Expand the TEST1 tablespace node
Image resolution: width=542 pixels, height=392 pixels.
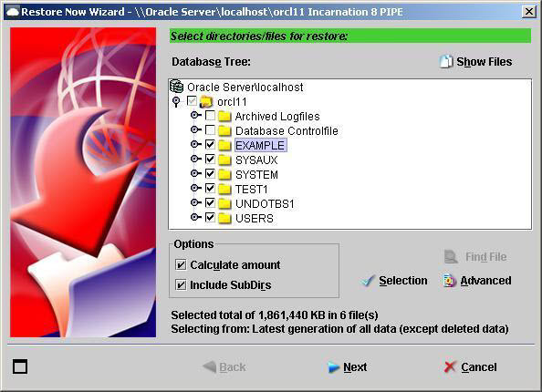coord(195,188)
